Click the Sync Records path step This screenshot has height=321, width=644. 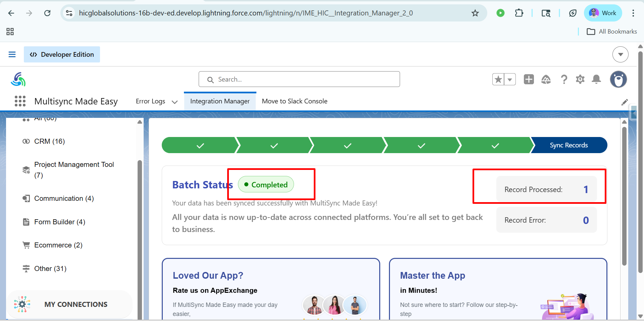coord(569,145)
